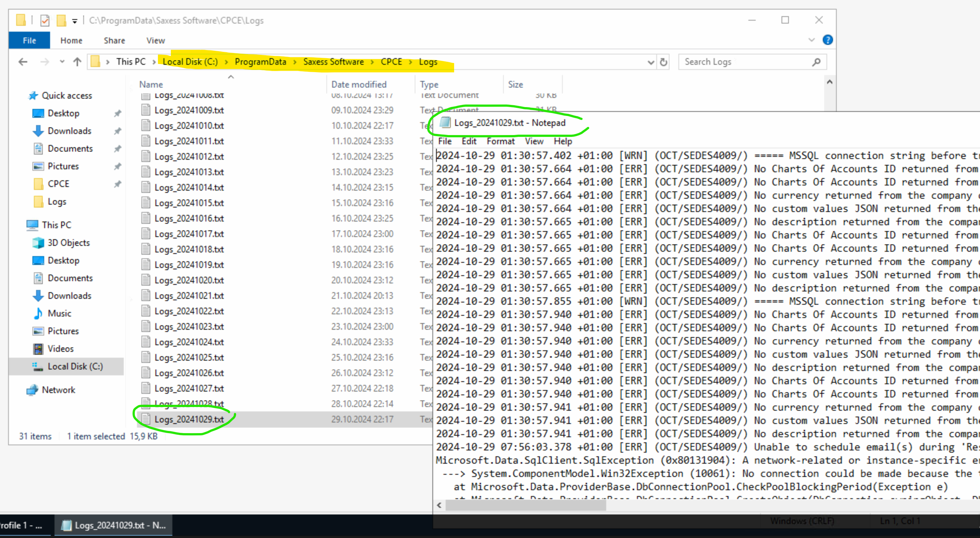Sort files by Date modified column header
Image resolution: width=980 pixels, height=538 pixels.
click(x=358, y=84)
